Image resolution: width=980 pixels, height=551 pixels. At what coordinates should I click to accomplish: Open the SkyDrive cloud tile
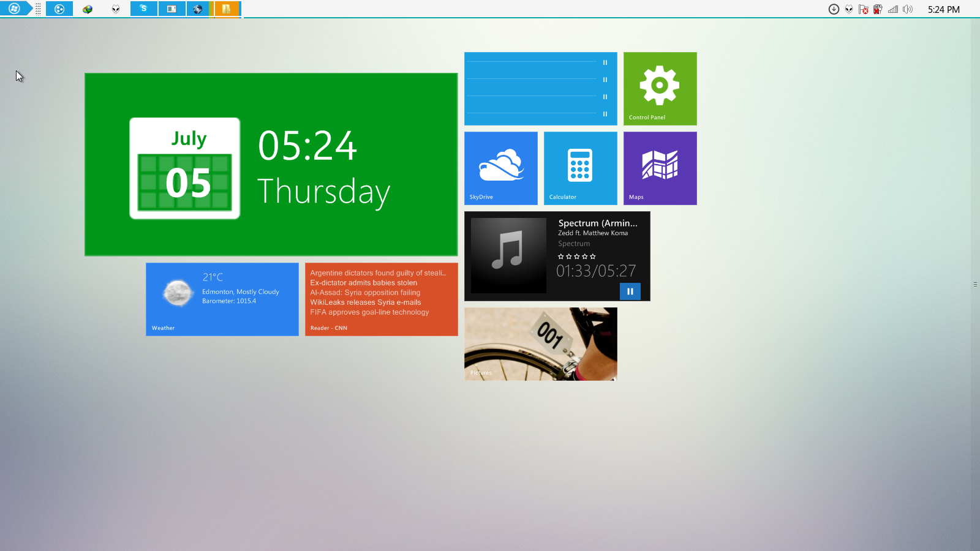[500, 168]
